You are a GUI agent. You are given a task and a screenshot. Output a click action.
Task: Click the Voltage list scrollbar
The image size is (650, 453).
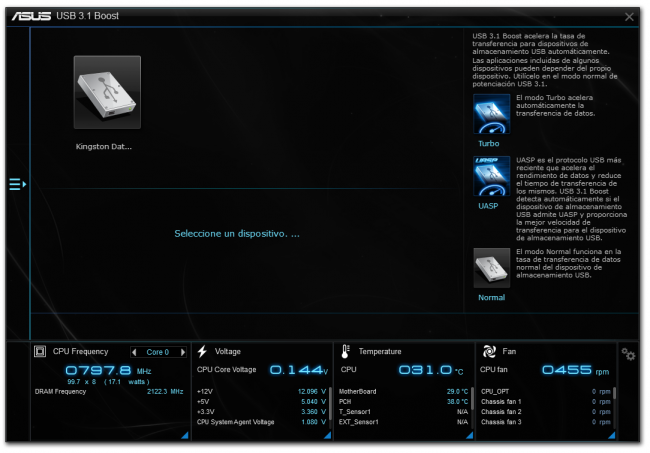(330, 403)
